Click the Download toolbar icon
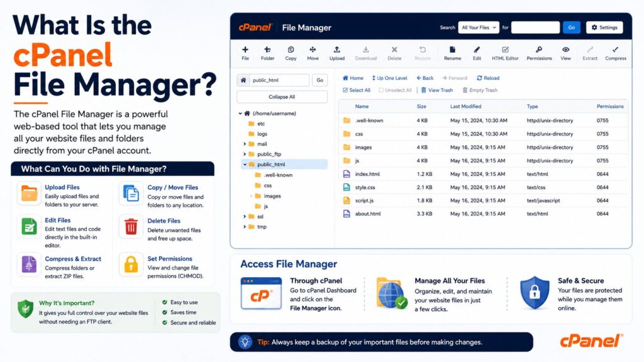644x362 pixels. (365, 50)
